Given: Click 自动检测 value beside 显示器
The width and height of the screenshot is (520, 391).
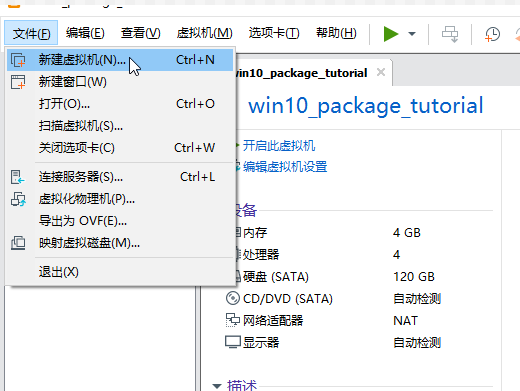Looking at the screenshot, I should point(417,343).
